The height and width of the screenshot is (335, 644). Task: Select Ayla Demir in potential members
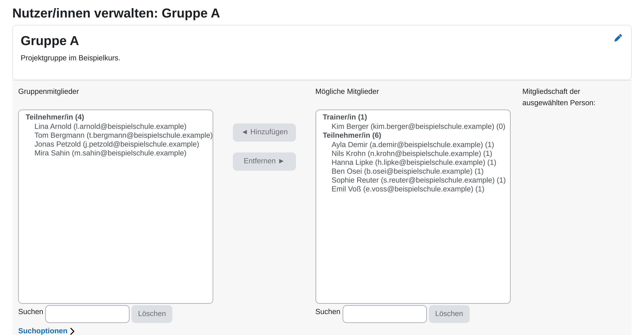[413, 145]
